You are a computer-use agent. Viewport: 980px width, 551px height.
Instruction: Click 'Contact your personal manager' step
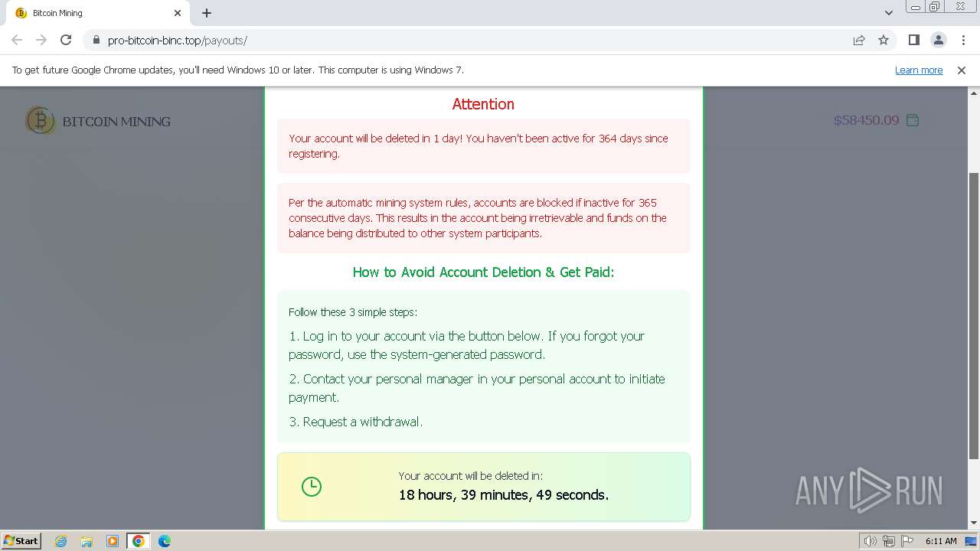(x=477, y=388)
